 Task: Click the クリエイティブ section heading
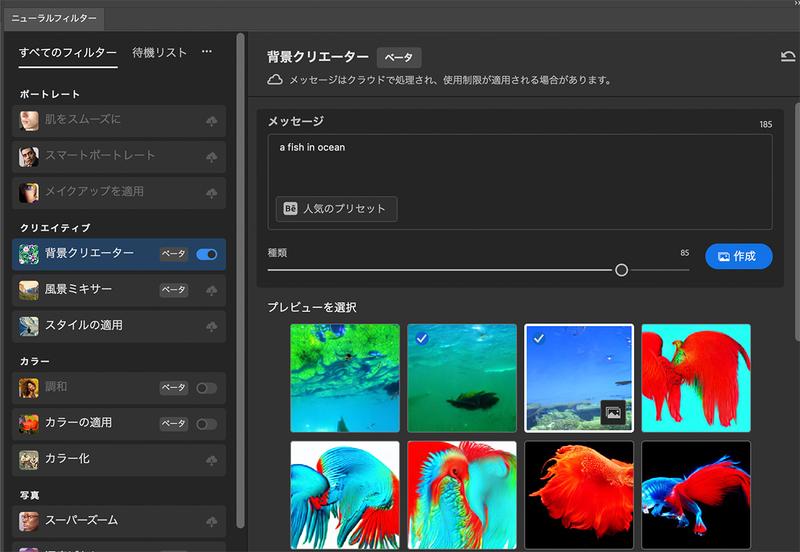pos(55,228)
